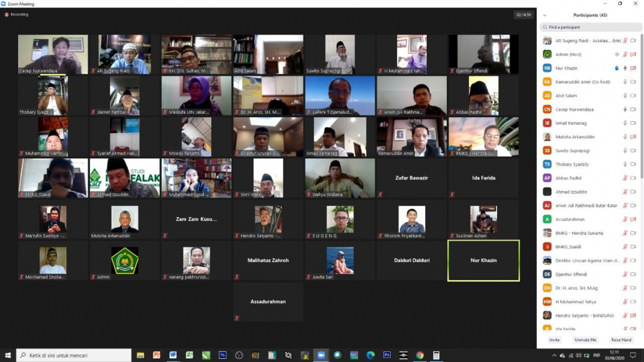Open Google Chrome from the taskbar
644x362 pixels.
tap(420, 355)
